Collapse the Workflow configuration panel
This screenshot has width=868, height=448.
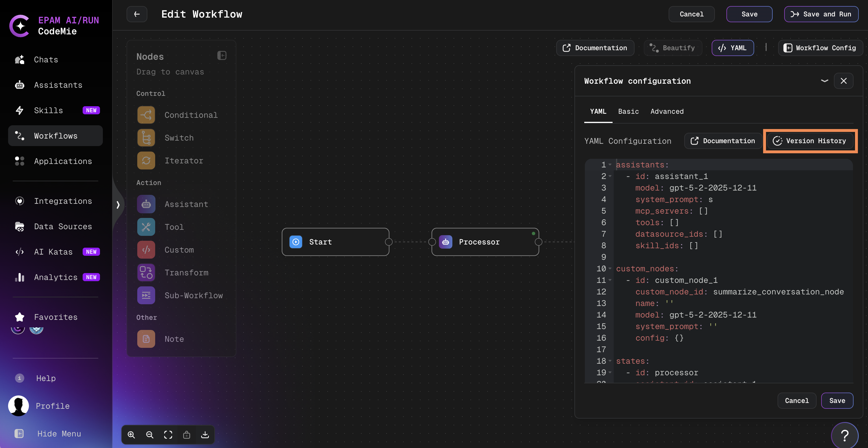[825, 81]
